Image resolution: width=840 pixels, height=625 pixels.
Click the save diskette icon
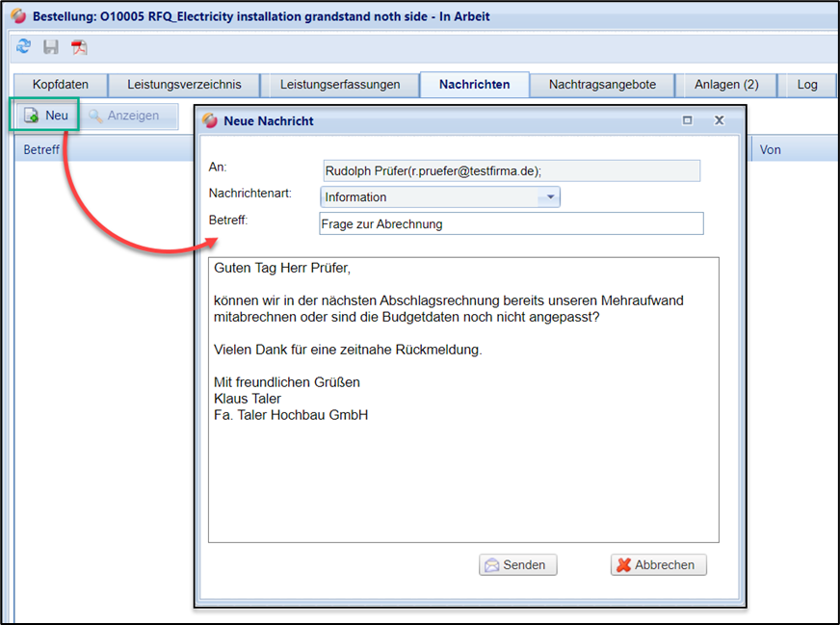(51, 46)
